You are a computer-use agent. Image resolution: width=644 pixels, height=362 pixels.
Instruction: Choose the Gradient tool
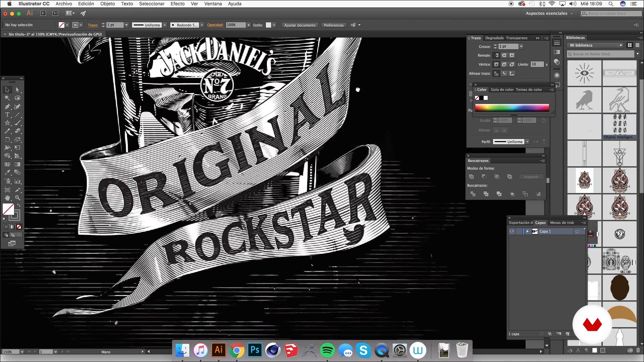click(17, 164)
